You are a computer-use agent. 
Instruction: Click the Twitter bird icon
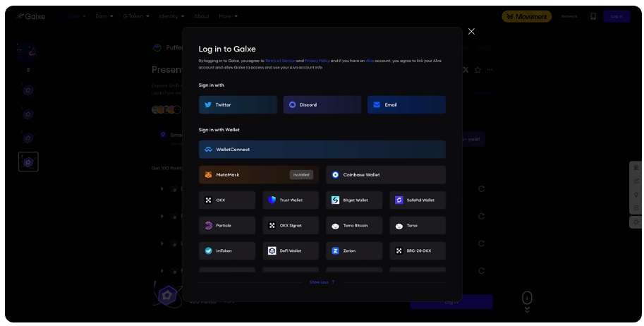(x=208, y=105)
